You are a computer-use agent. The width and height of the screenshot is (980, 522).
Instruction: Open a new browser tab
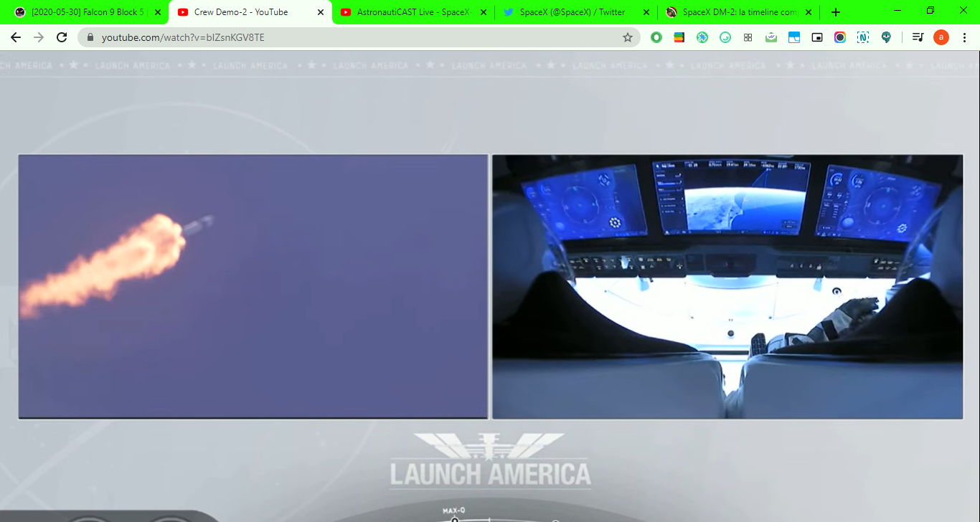coord(836,12)
